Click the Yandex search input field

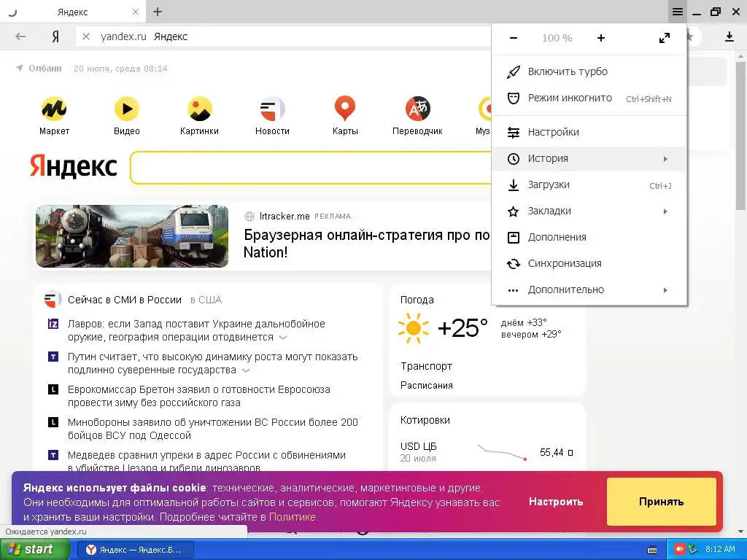(311, 168)
